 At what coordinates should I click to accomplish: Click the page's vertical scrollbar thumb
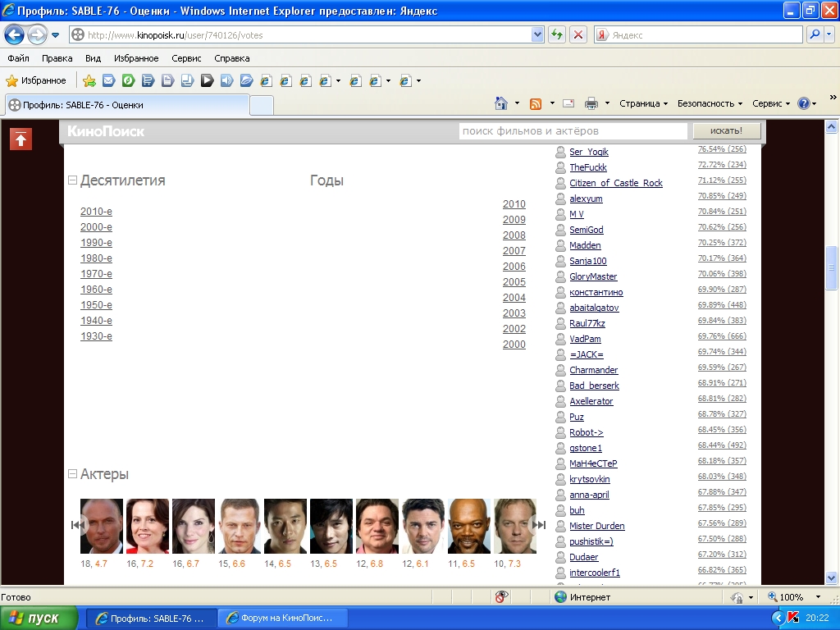tap(831, 267)
